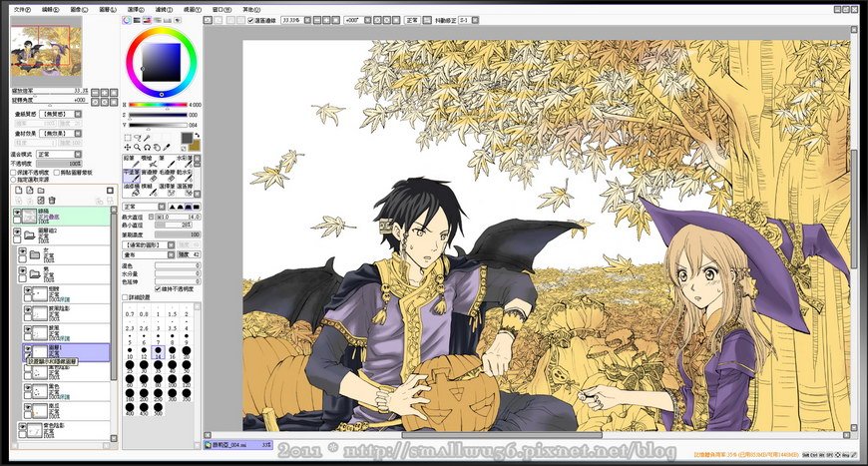The height and width of the screenshot is (466, 868).
Task: Open the 混合模式 dropdown
Action: (59, 155)
